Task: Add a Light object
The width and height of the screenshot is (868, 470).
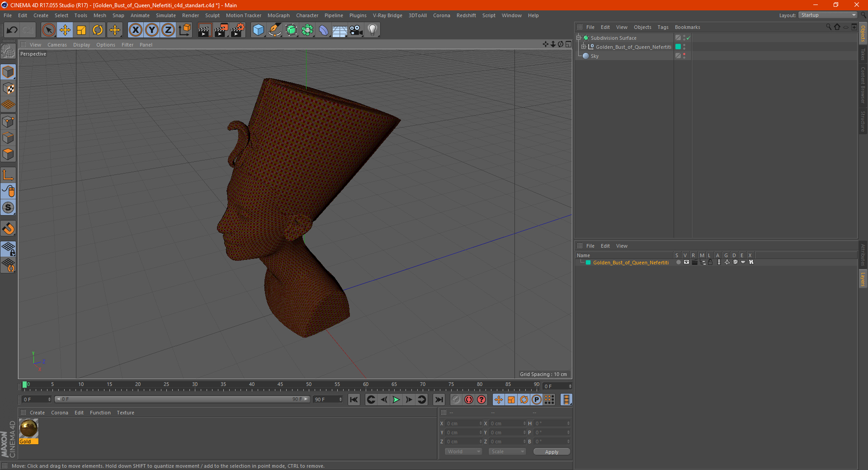Action: 373,30
